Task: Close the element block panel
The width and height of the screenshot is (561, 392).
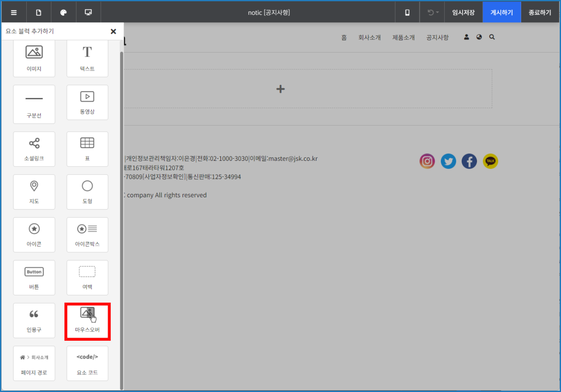Action: [x=113, y=32]
